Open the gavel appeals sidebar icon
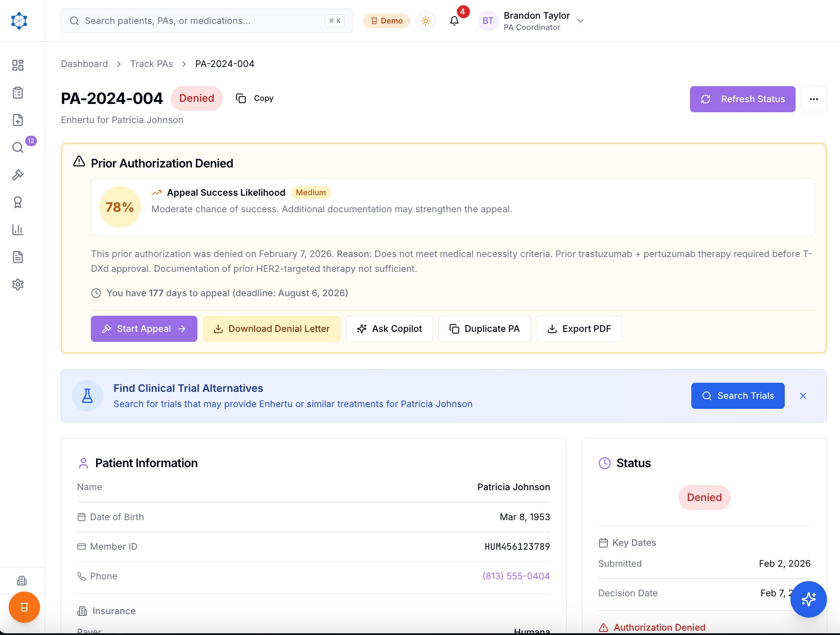 (18, 175)
